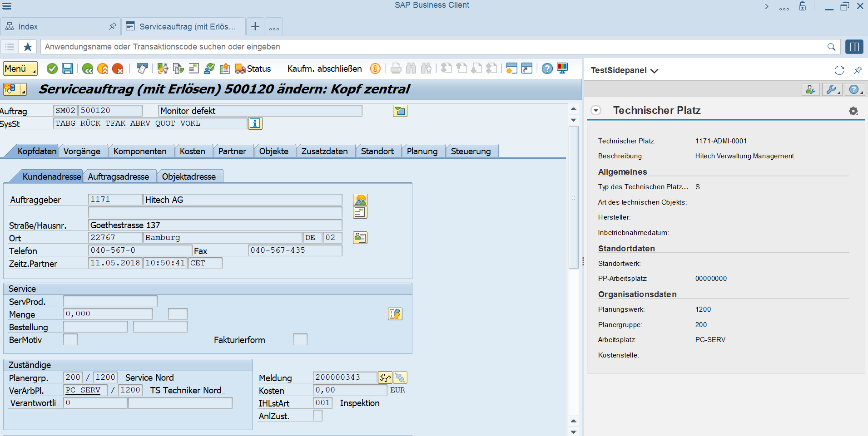Click the binoculars Find Next icon

coord(426,69)
